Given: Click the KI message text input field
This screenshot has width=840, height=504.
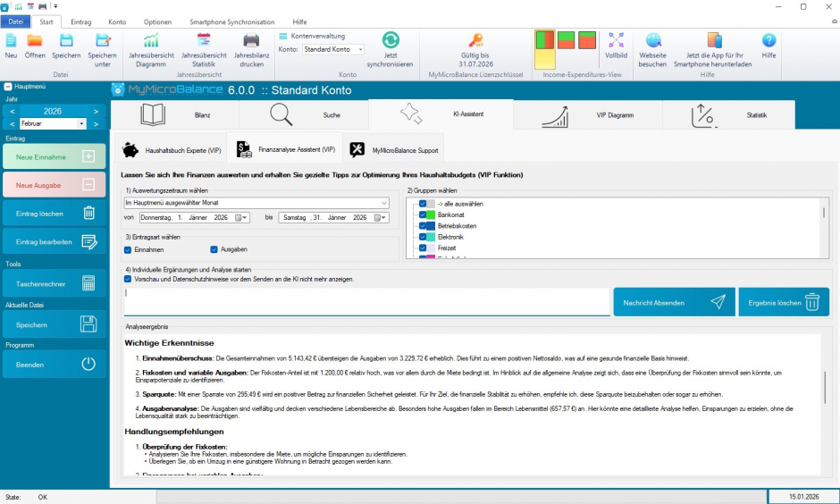Looking at the screenshot, I should (366, 300).
